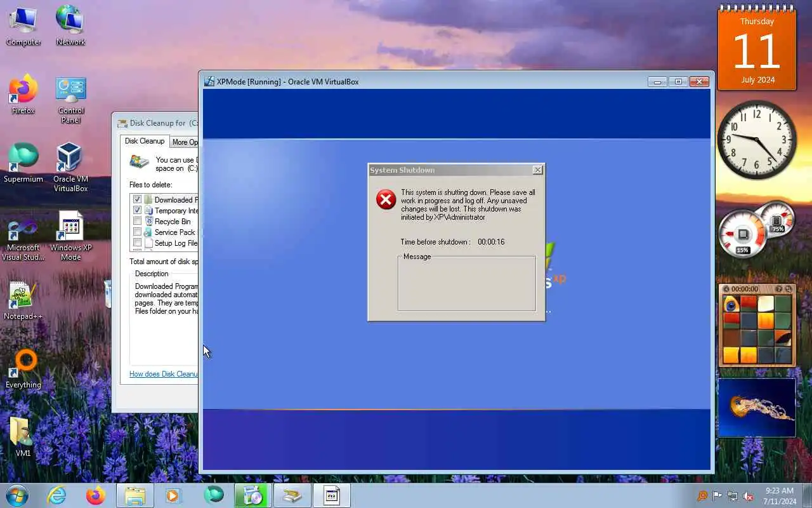The image size is (812, 508).
Task: Click the shutdown countdown time 00:00:16
Action: 491,242
